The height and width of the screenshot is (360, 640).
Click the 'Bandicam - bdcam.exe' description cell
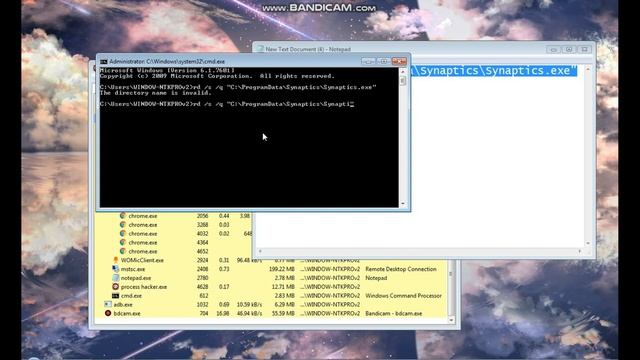393,313
